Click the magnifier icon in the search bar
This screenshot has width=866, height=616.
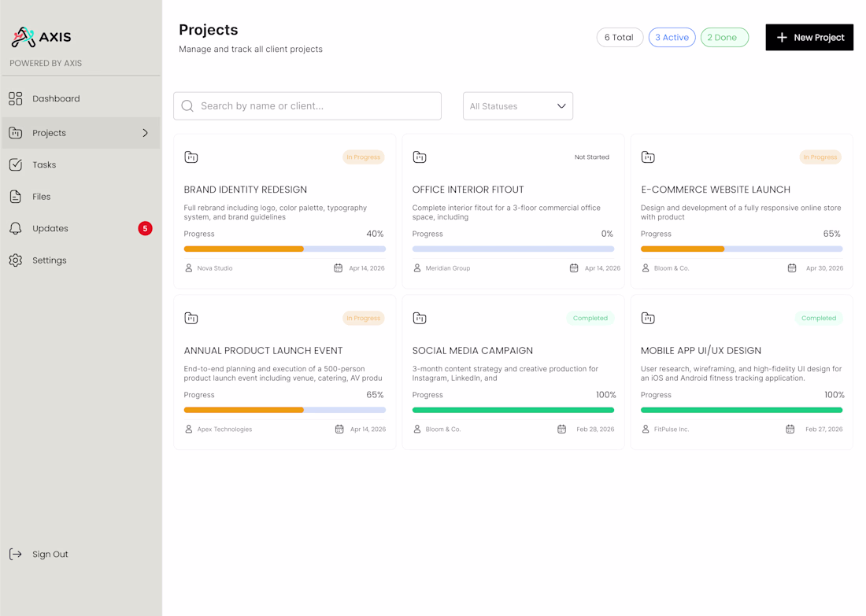coord(187,106)
